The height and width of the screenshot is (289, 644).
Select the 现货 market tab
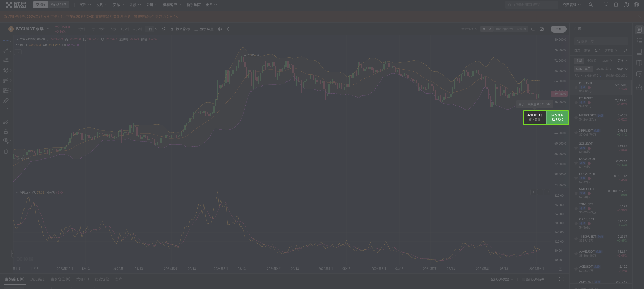(587, 51)
